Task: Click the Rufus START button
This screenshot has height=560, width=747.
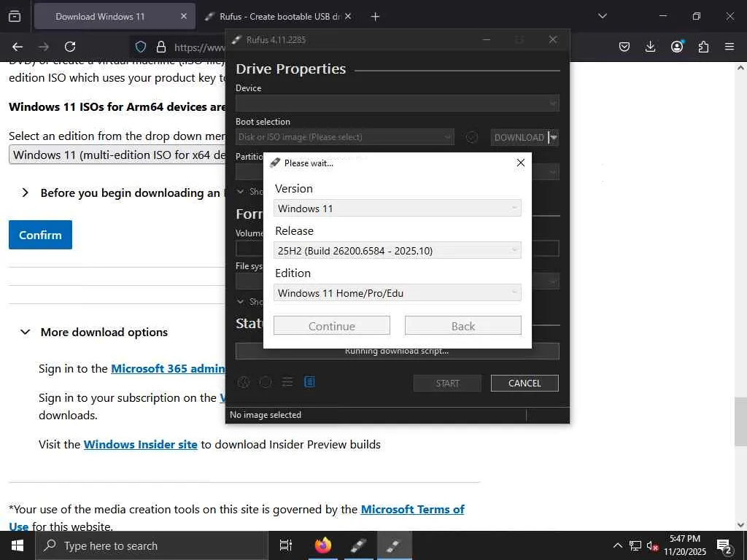Action: click(447, 384)
